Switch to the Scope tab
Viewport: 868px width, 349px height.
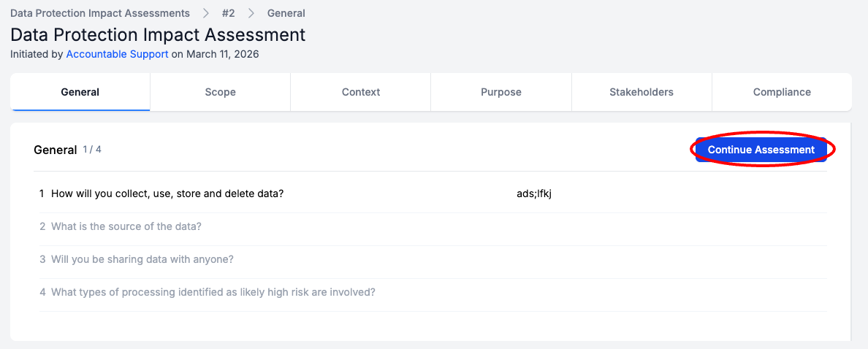pyautogui.click(x=220, y=92)
